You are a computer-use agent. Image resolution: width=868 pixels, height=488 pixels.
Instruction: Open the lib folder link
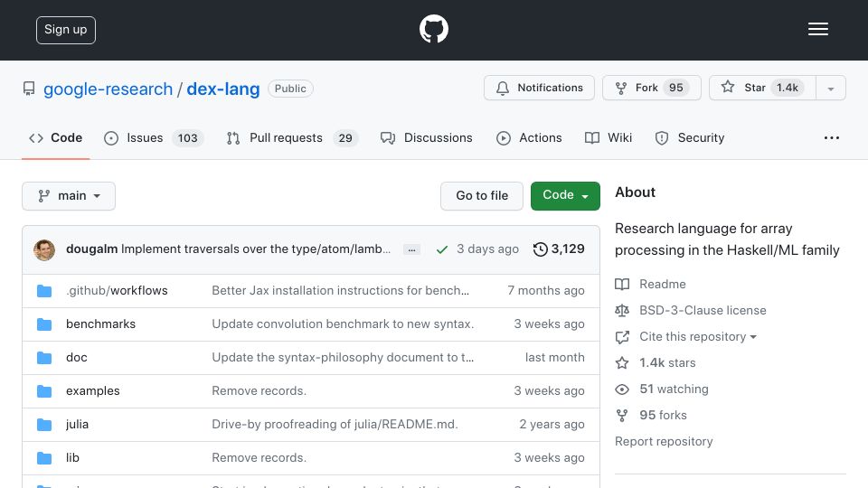(x=72, y=457)
